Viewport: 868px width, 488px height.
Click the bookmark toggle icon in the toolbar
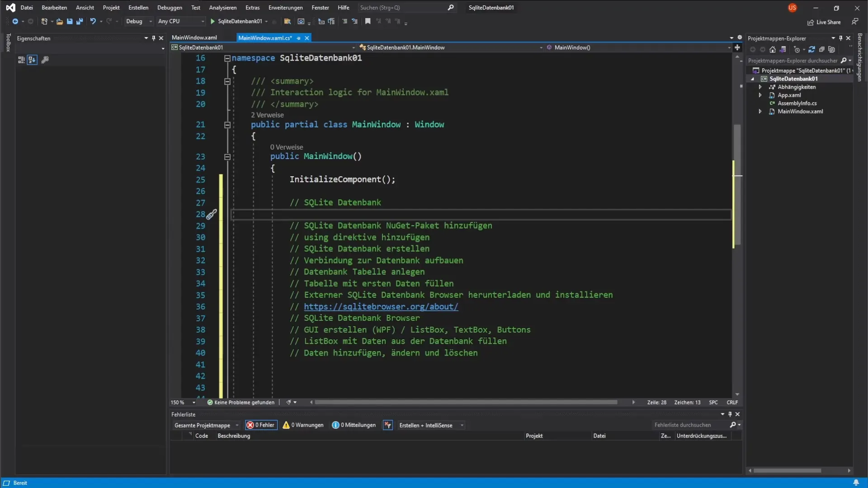(368, 21)
